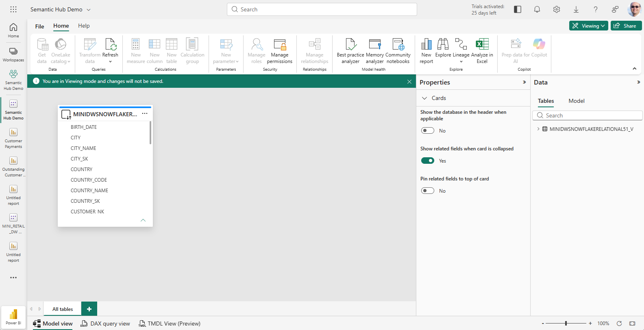Open the Semantic Hub Demo title dropdown
Image resolution: width=644 pixels, height=330 pixels.
click(x=89, y=9)
